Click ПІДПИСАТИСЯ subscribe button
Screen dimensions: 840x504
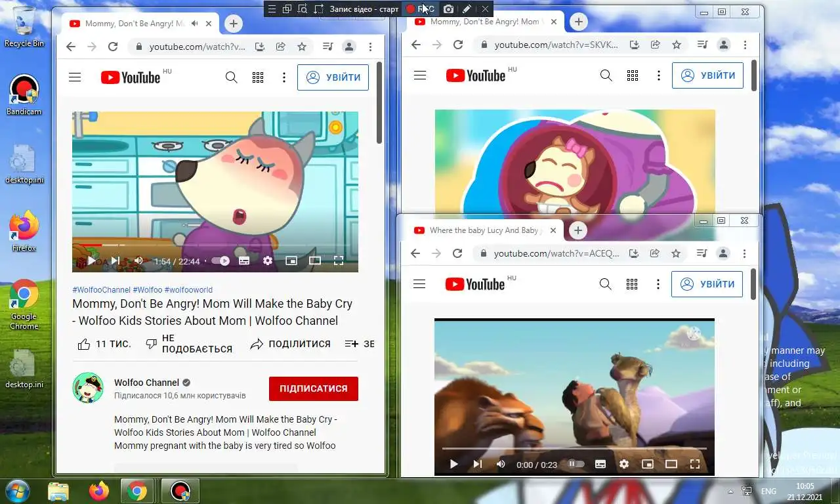pos(314,388)
